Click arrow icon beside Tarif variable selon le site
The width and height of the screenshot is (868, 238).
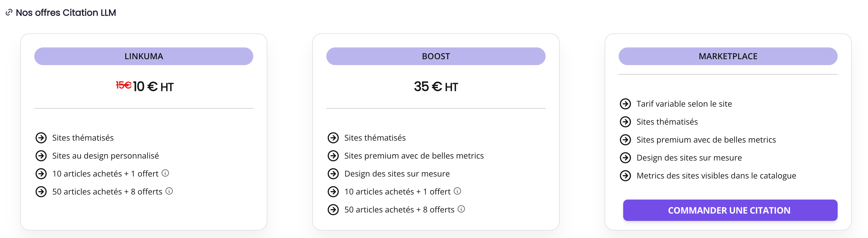[x=625, y=104]
